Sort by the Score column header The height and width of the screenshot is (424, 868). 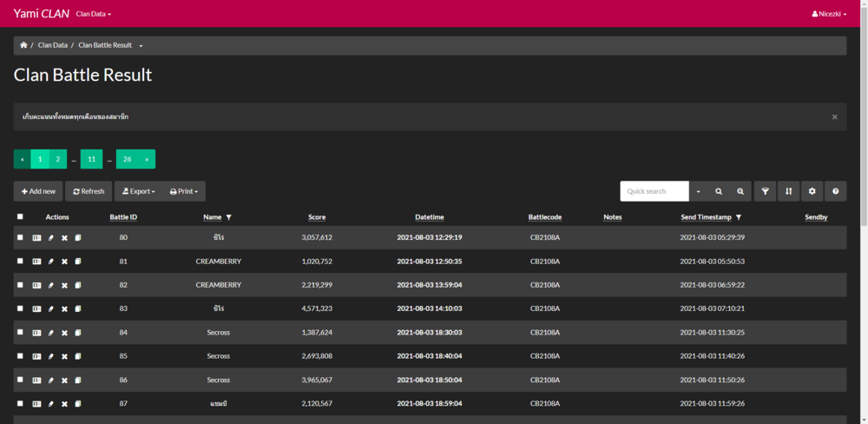point(317,217)
